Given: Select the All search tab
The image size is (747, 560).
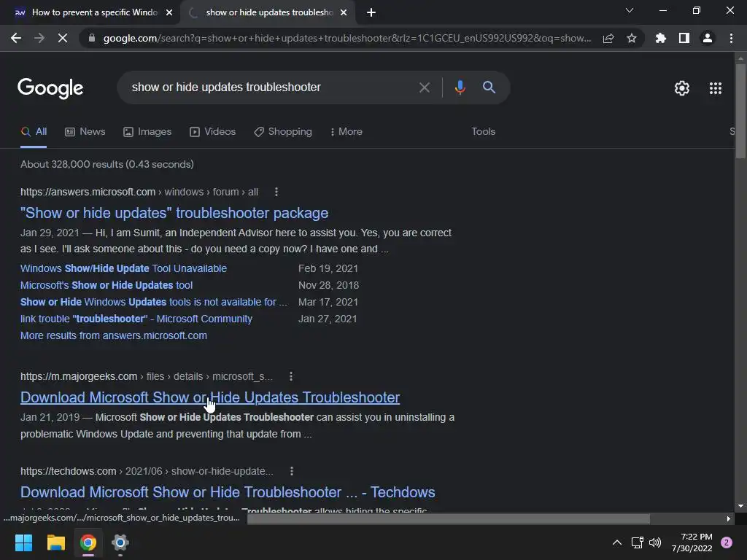Looking at the screenshot, I should pos(34,132).
